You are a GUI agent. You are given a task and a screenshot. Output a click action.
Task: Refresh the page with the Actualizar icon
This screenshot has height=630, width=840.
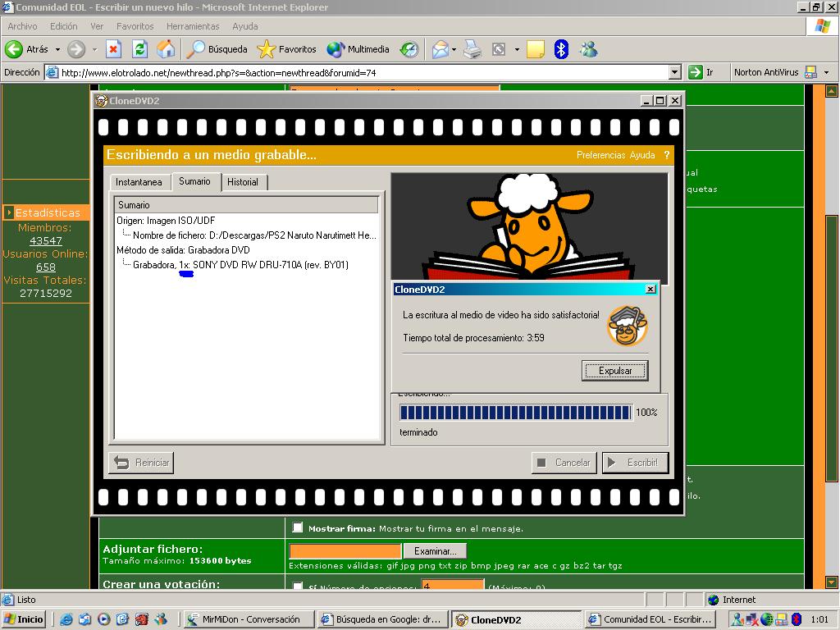[139, 49]
